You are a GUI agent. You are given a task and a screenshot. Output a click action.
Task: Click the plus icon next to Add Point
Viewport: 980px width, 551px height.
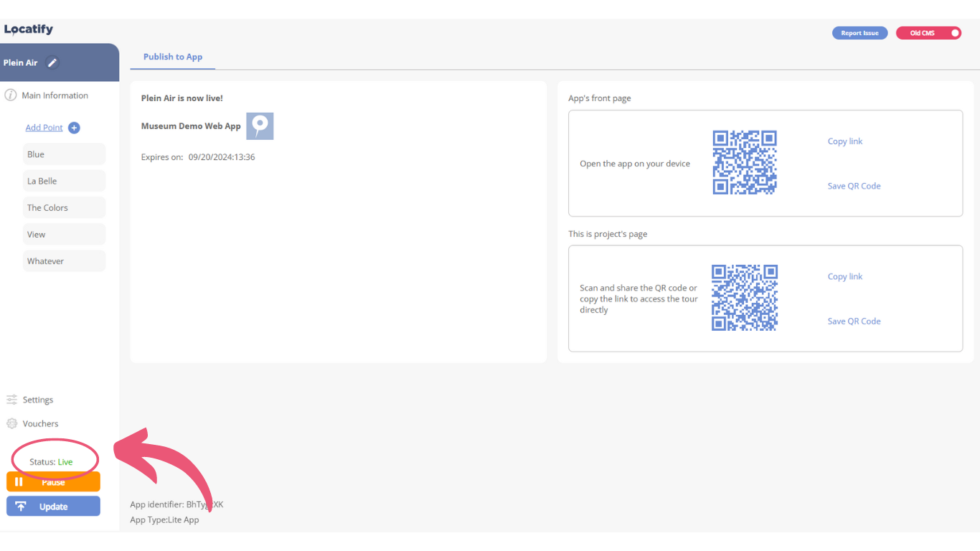[74, 128]
